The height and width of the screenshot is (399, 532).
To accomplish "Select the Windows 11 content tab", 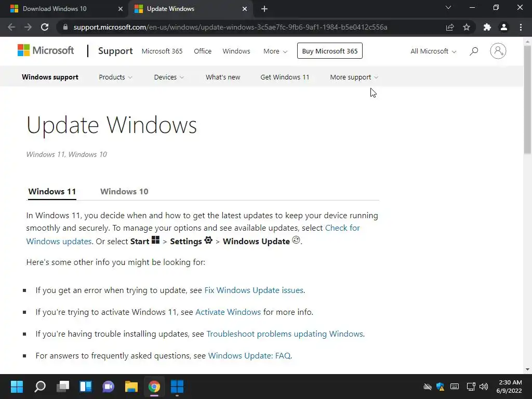I will coord(52,191).
